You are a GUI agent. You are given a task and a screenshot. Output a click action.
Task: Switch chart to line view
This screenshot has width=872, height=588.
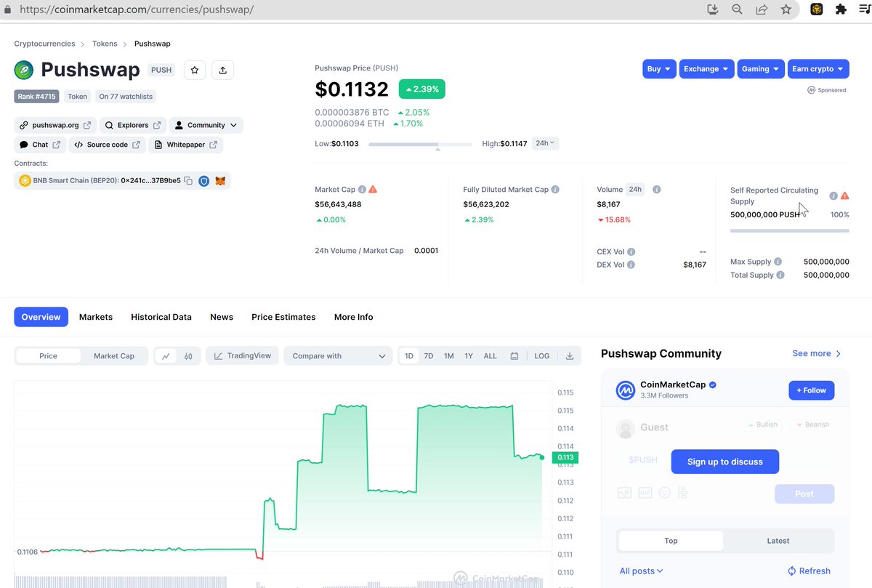166,356
